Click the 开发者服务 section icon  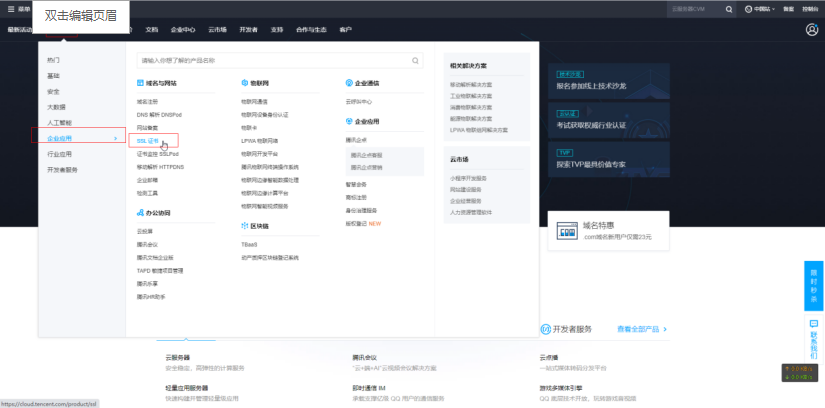tap(546, 329)
